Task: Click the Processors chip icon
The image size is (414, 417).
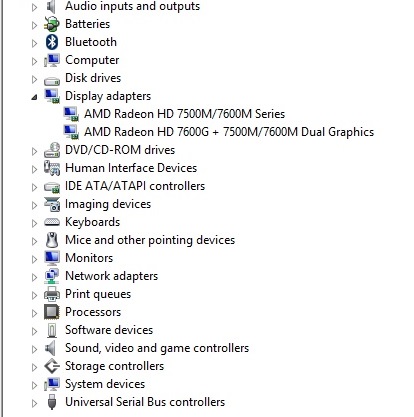Action: (52, 312)
